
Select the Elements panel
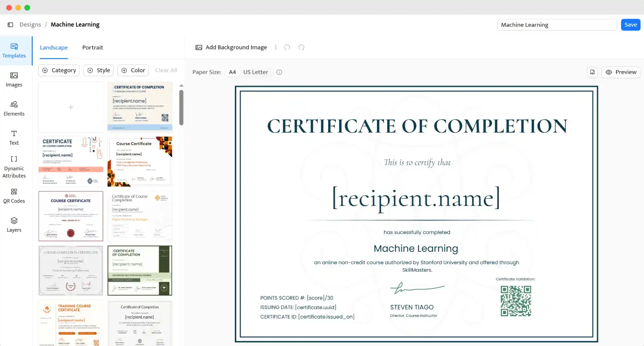click(x=14, y=108)
